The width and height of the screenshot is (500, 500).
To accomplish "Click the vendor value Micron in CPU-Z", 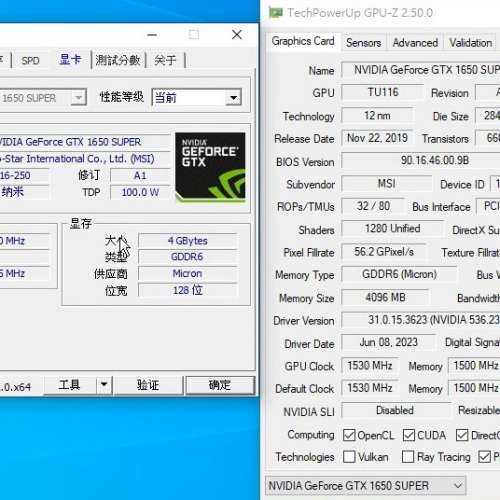I will pos(188,274).
